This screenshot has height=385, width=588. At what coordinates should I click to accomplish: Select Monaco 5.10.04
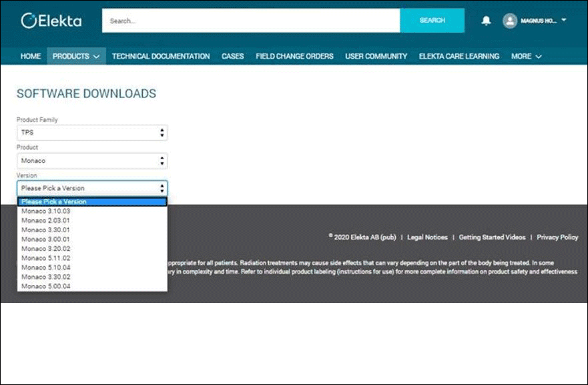pos(92,268)
